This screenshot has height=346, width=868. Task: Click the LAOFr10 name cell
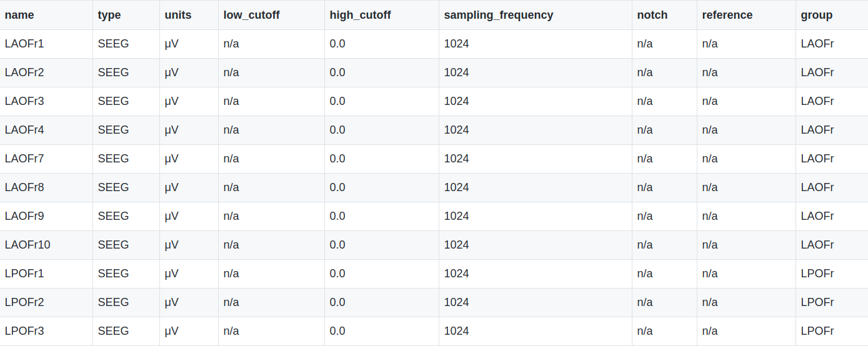pyautogui.click(x=27, y=245)
